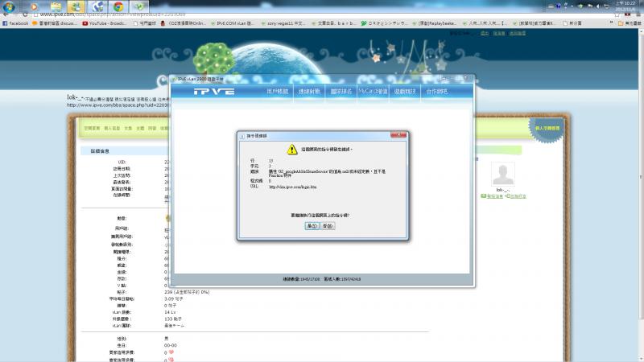Click the last tab in the IPVE vLan navigation bar
This screenshot has height=362, width=644.
click(436, 92)
